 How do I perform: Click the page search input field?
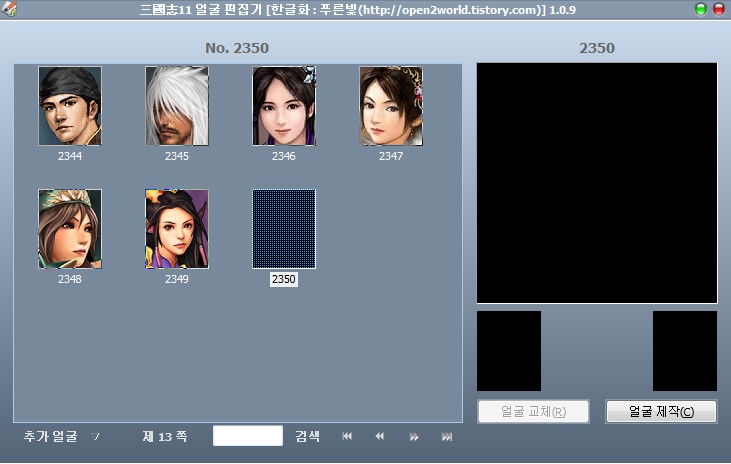point(248,436)
